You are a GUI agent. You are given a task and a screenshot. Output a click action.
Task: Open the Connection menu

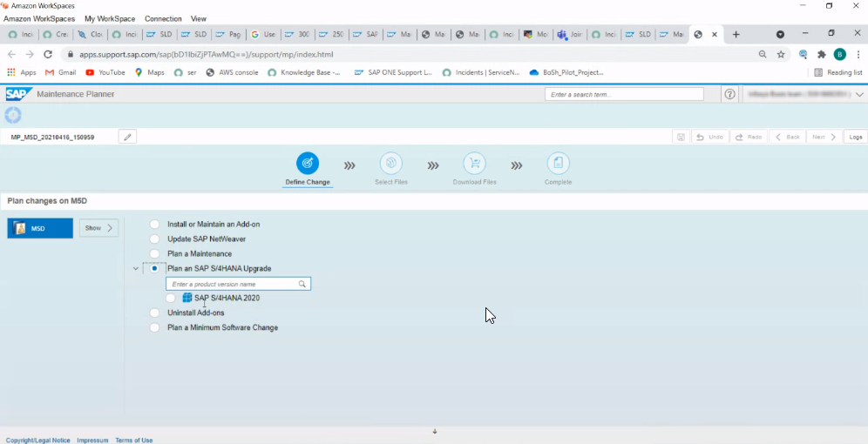coord(163,19)
